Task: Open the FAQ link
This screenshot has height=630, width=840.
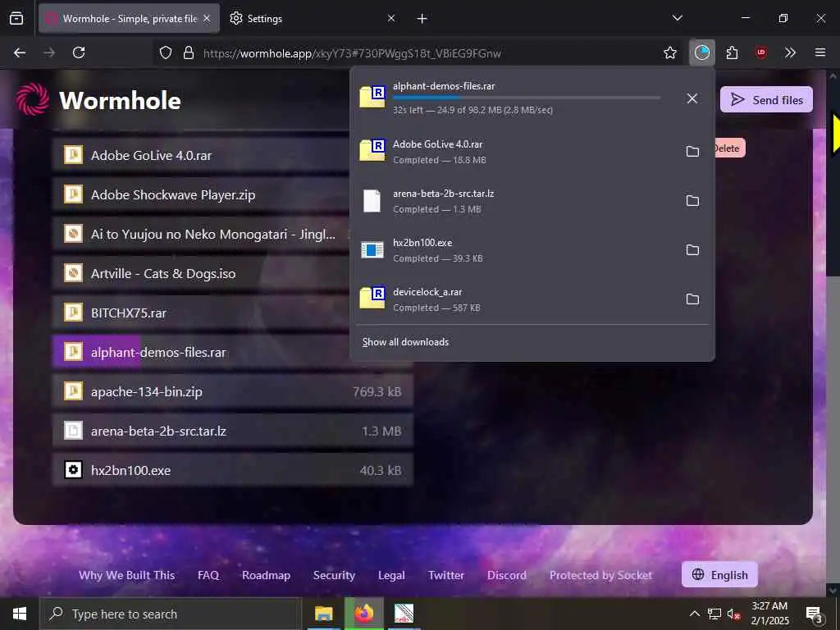Action: point(208,575)
